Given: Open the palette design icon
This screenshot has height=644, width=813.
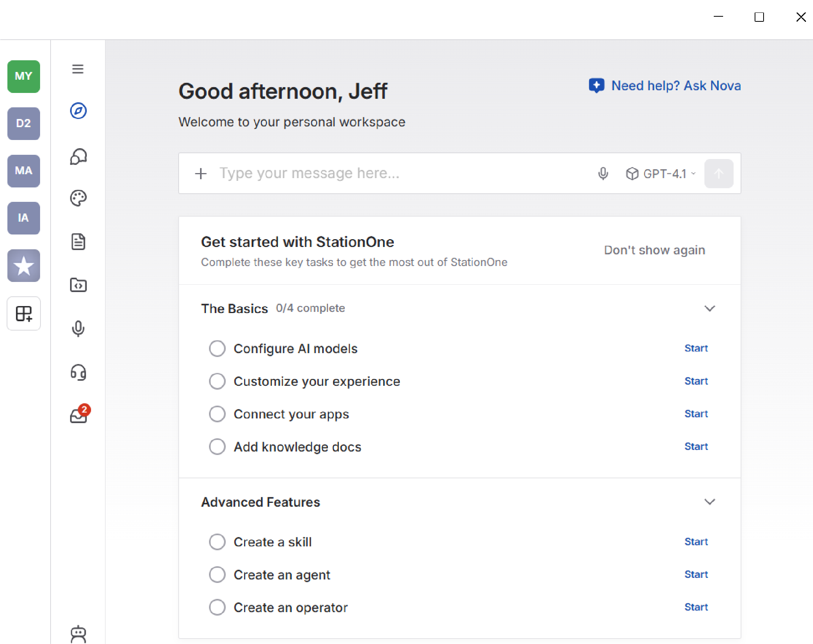Looking at the screenshot, I should click(78, 198).
